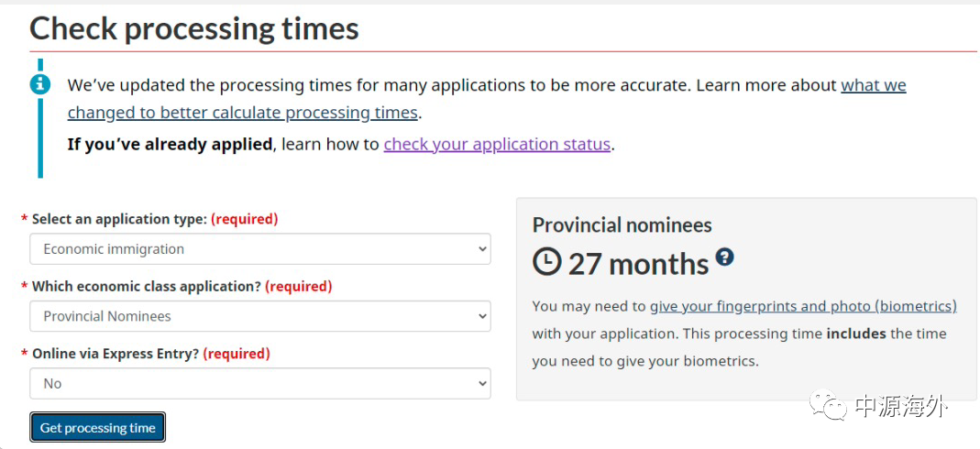The image size is (980, 449).
Task: Click the Provincial nominees result heading
Action: [622, 224]
